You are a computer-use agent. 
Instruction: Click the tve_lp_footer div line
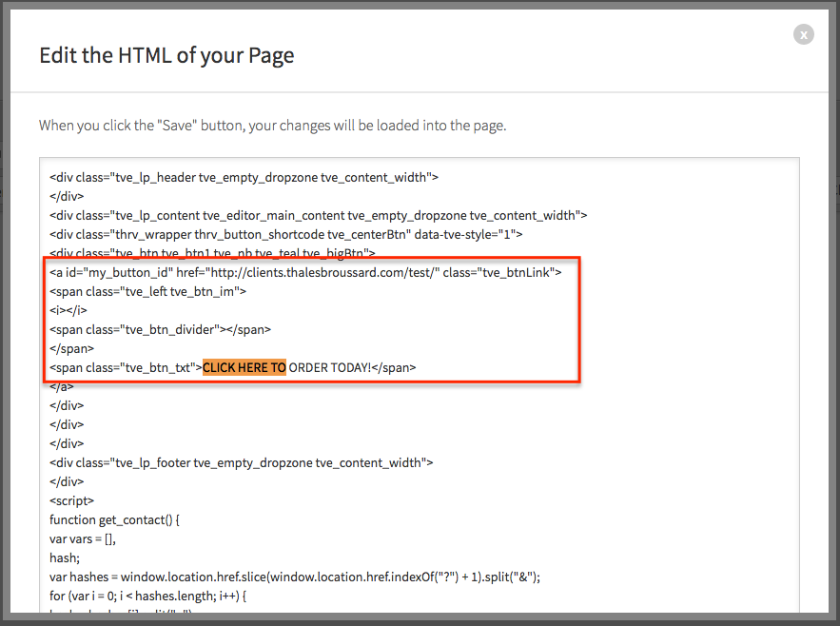(x=241, y=463)
